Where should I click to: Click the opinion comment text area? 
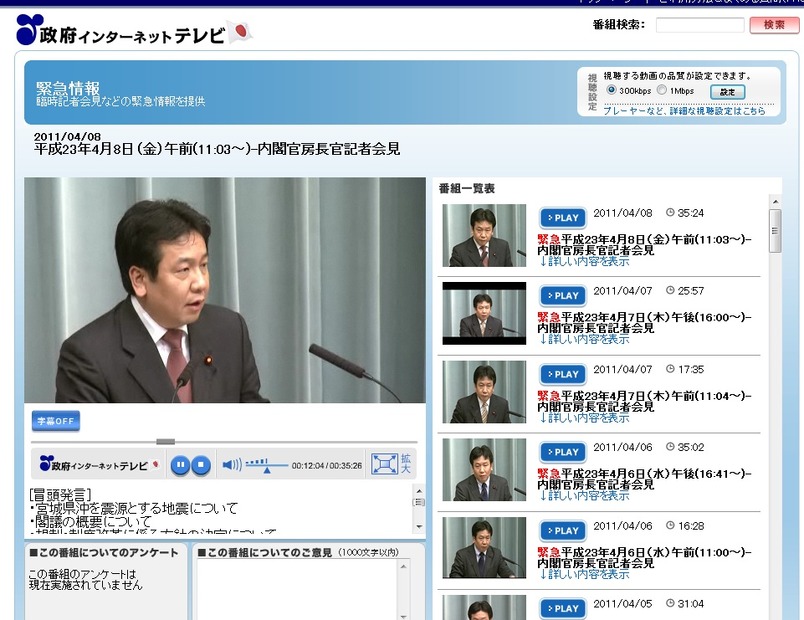(x=296, y=589)
